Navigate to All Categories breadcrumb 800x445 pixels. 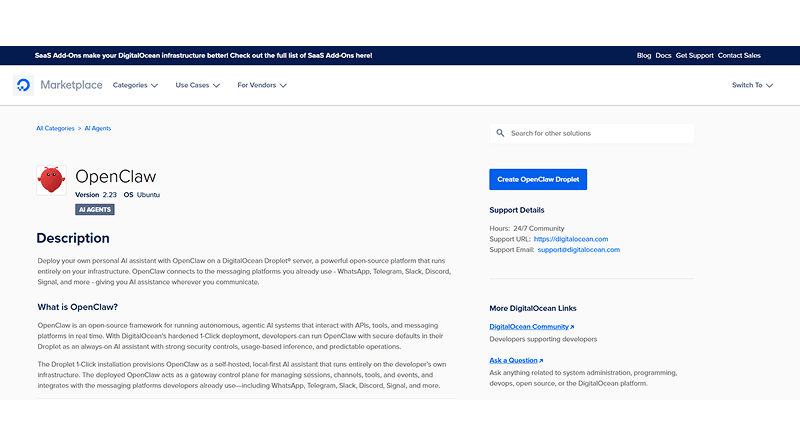click(55, 129)
